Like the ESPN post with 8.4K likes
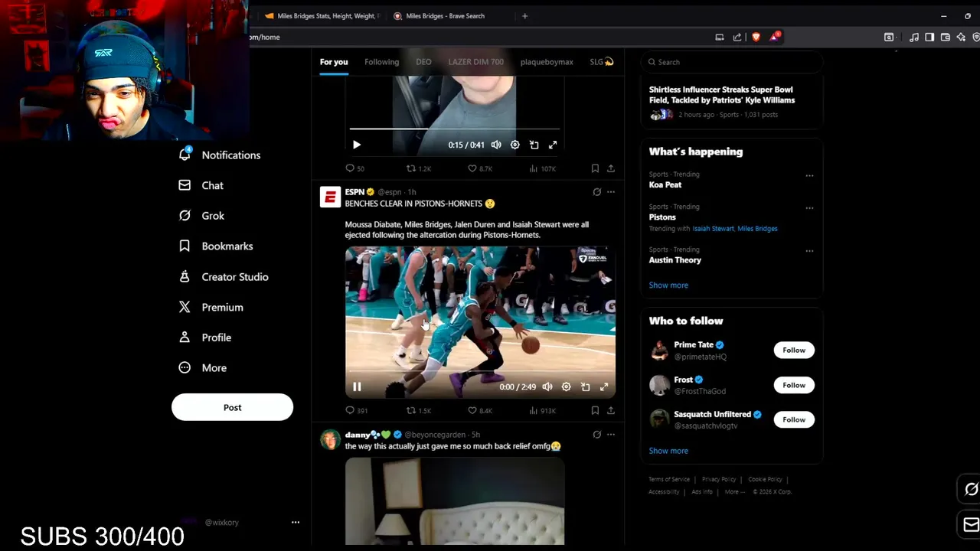The width and height of the screenshot is (980, 551). [x=480, y=411]
